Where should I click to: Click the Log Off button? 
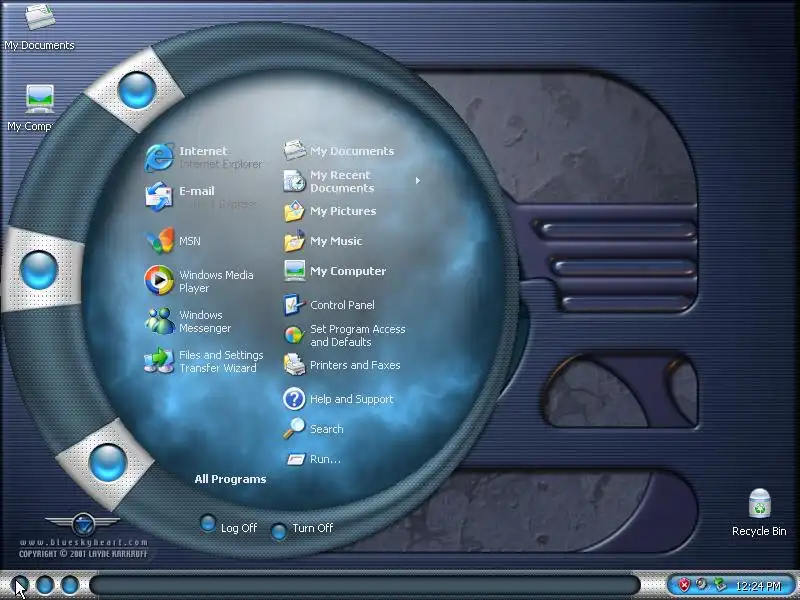230,526
